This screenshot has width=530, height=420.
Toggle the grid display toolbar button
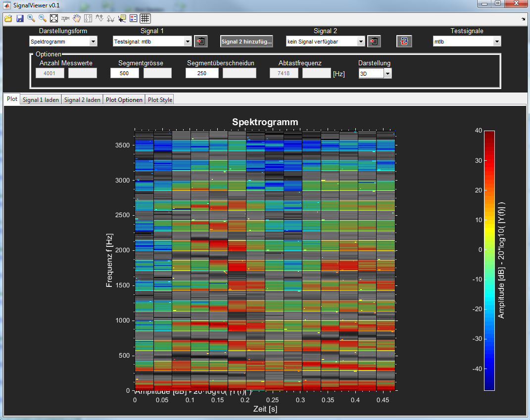click(x=145, y=19)
